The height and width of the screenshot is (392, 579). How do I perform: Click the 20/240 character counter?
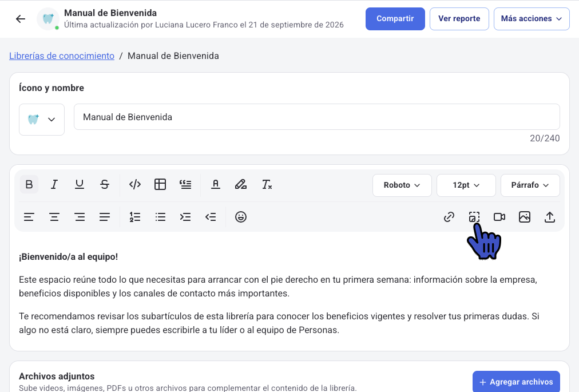click(x=545, y=138)
